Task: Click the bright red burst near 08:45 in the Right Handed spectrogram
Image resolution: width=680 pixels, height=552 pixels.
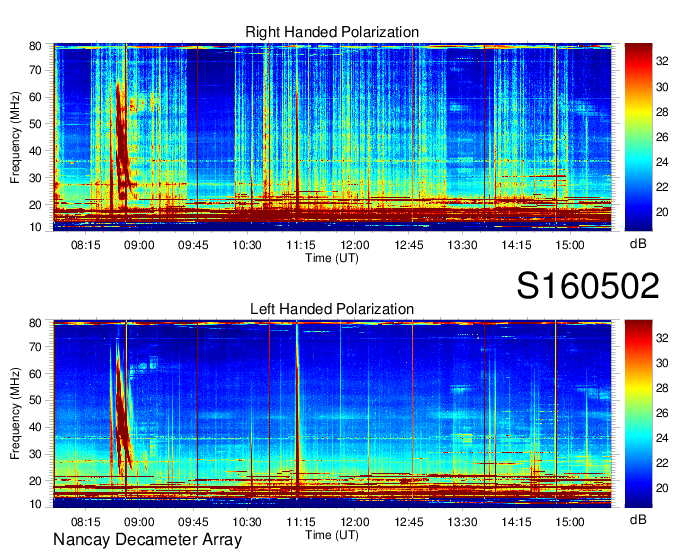Action: click(122, 141)
